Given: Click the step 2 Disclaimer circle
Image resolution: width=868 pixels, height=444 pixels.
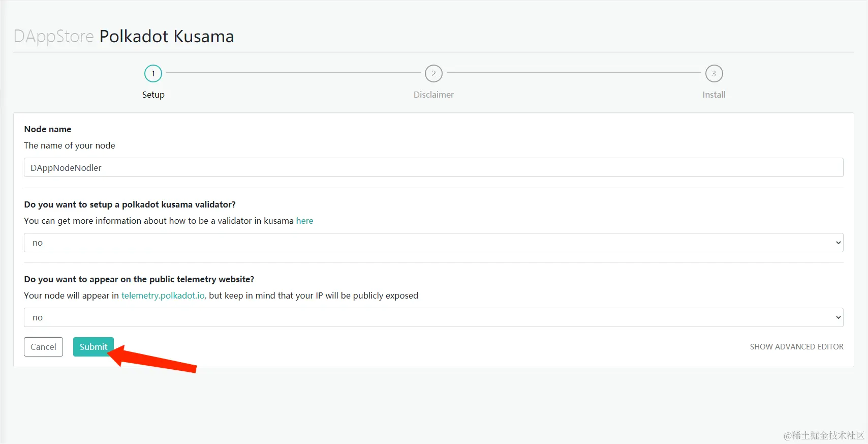Looking at the screenshot, I should (x=433, y=74).
